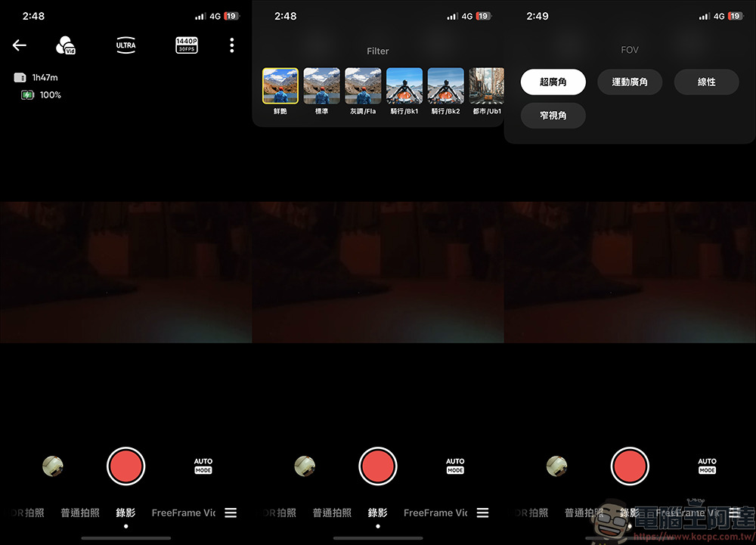Tap the back arrow at top left
The width and height of the screenshot is (756, 545).
(20, 45)
